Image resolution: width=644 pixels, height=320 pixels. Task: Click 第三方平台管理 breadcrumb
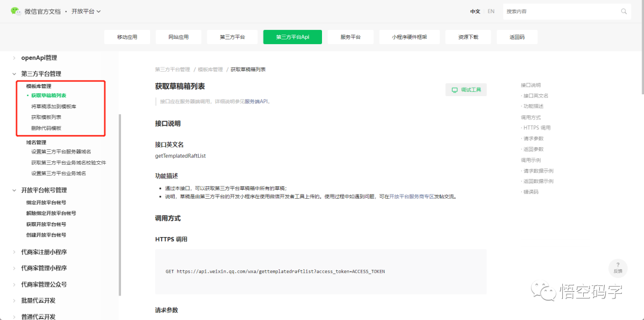pos(172,69)
